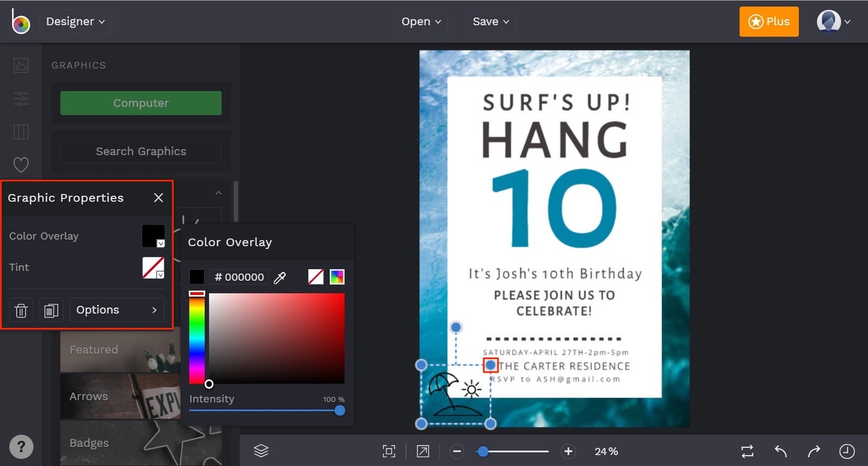868x466 pixels.
Task: Select the transparent no-color swatch in Color Overlay
Action: click(x=316, y=277)
